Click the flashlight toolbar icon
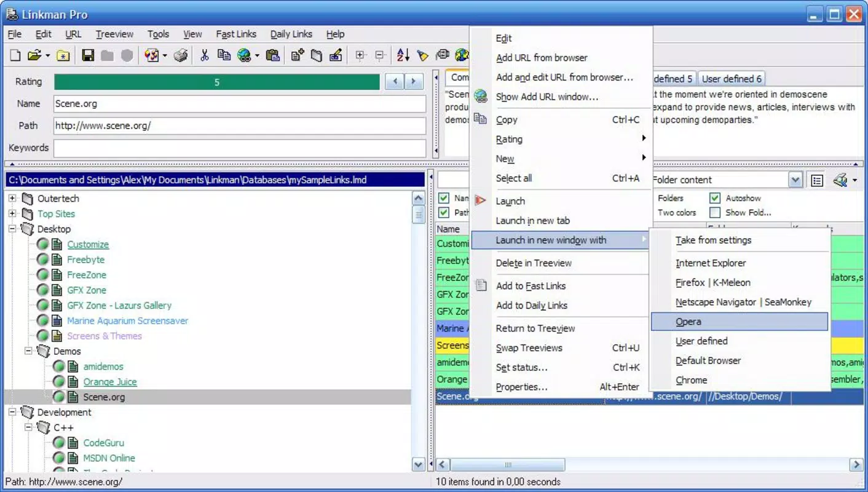 tap(422, 56)
